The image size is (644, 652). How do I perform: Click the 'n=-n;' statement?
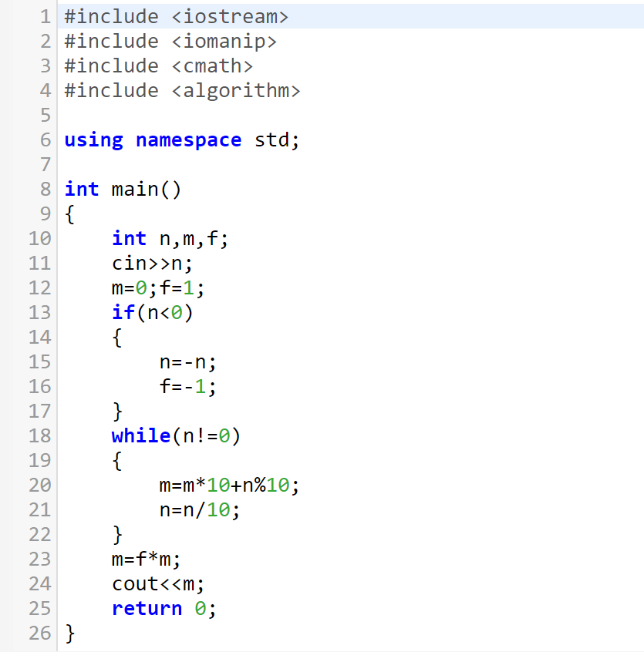click(187, 362)
